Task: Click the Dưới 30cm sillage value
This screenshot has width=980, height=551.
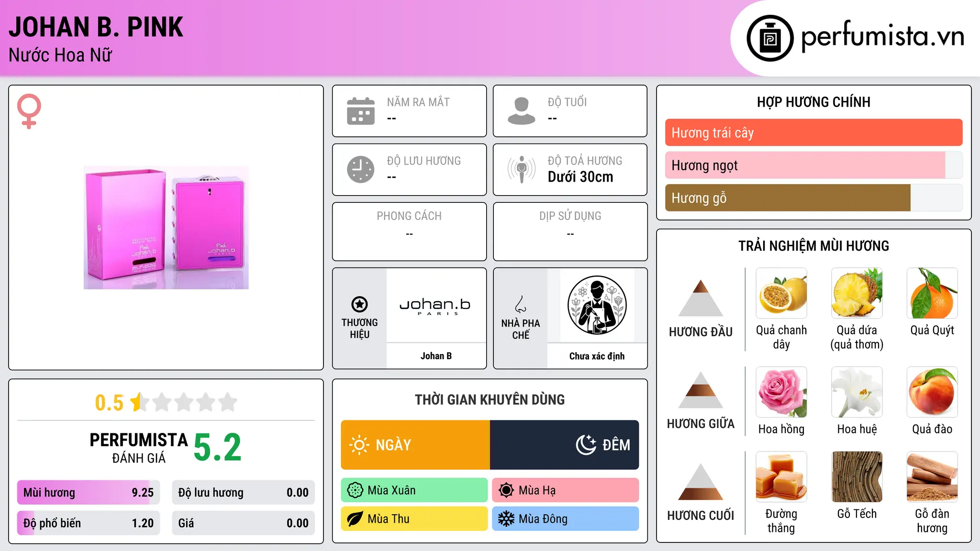Action: pos(580,177)
